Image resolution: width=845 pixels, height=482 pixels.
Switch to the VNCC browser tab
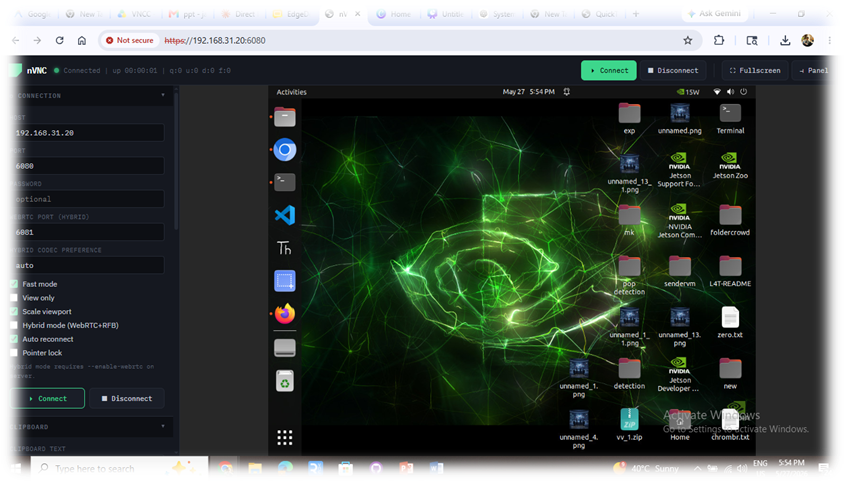[135, 14]
